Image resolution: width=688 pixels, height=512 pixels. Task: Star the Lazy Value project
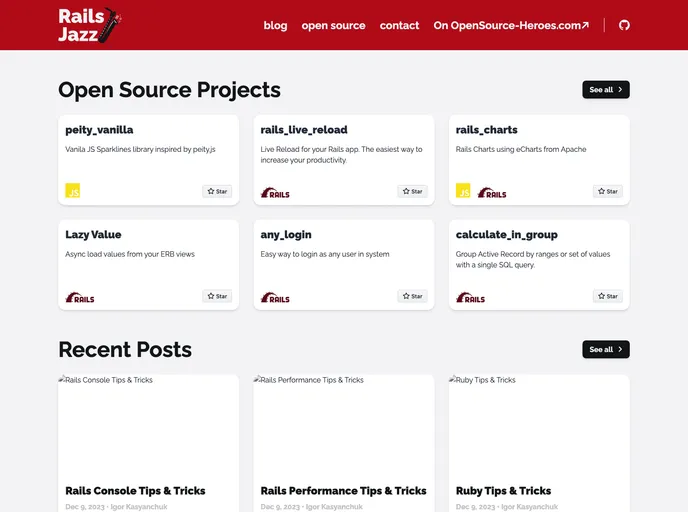point(217,296)
